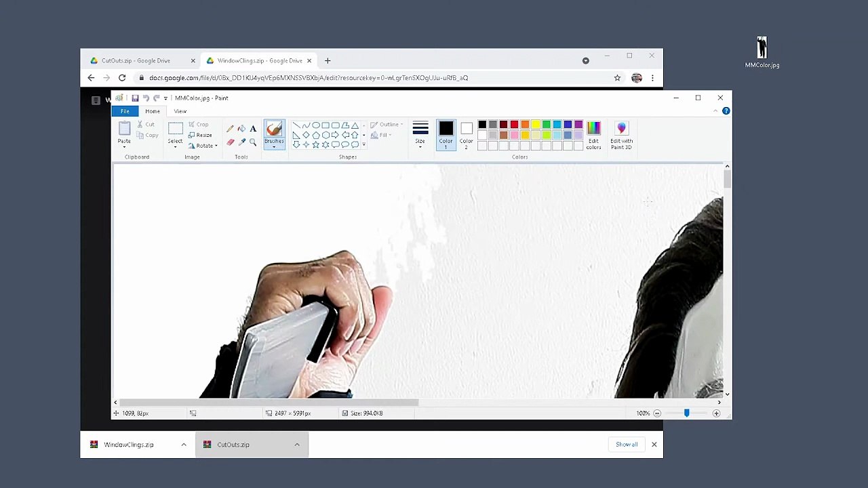The width and height of the screenshot is (868, 488).
Task: Click the Chrome address bar URL
Action: coord(309,78)
